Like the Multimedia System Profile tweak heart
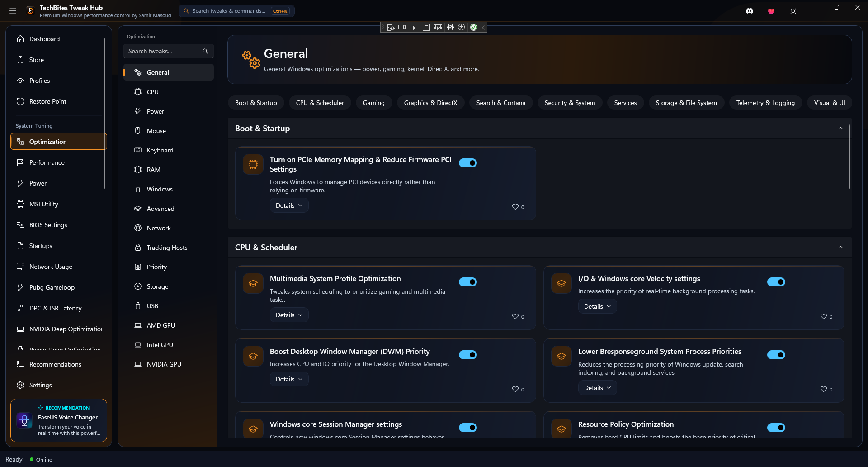Viewport: 868px width, 467px height. (x=515, y=316)
